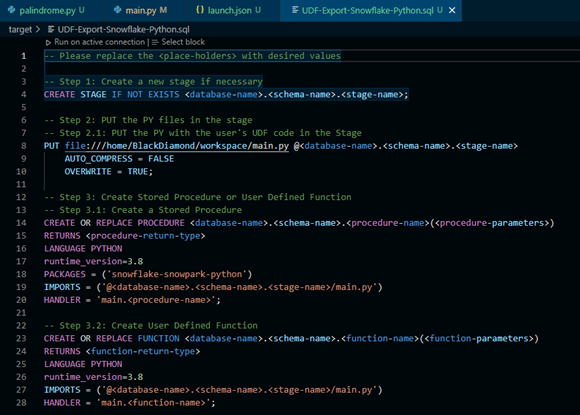Click 'Run on active connection' code lens

[x=100, y=42]
